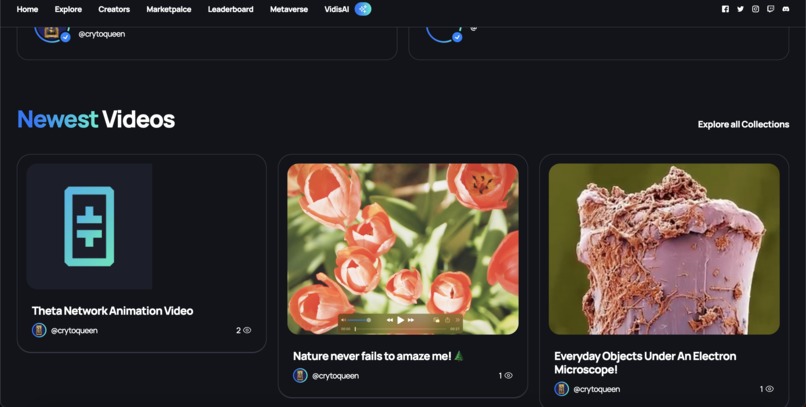The height and width of the screenshot is (407, 806).
Task: Click the verified badge on the top-right creator avatar
Action: pyautogui.click(x=457, y=37)
